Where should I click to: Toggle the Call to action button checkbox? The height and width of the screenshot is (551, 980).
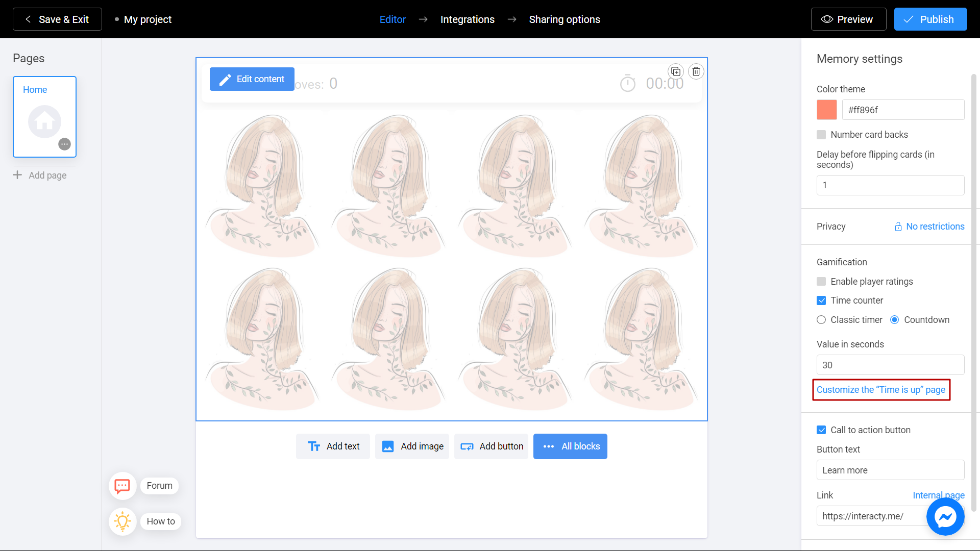[821, 430]
